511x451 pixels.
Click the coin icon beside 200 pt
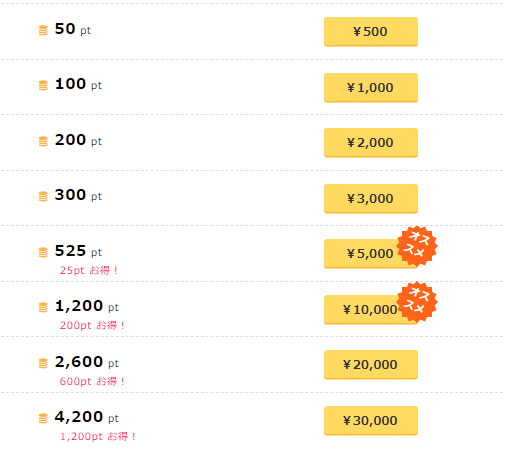coord(43,141)
